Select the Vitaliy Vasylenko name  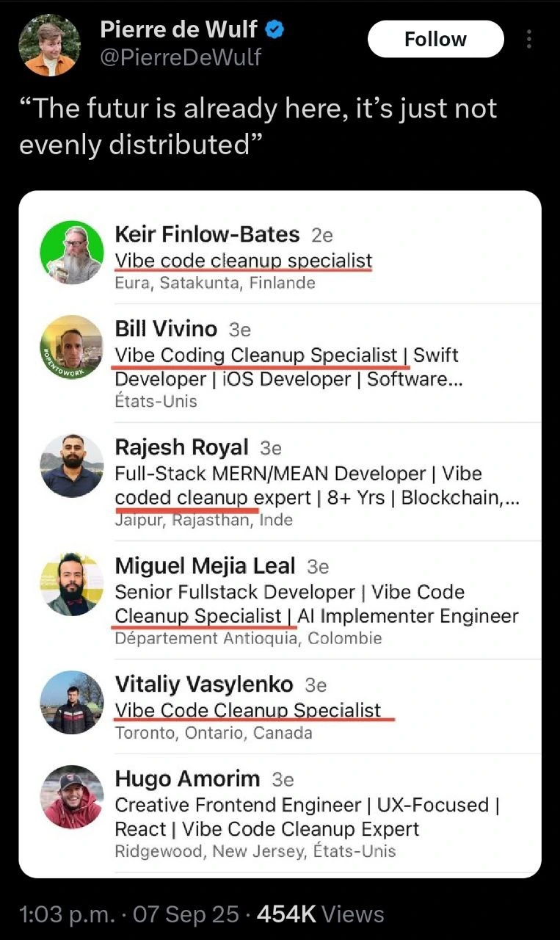[x=204, y=684]
